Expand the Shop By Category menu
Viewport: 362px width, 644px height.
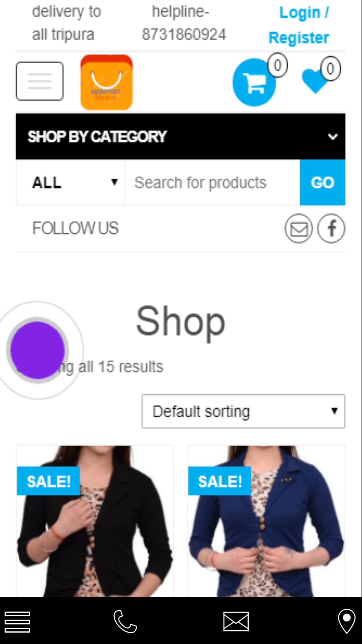tap(181, 136)
